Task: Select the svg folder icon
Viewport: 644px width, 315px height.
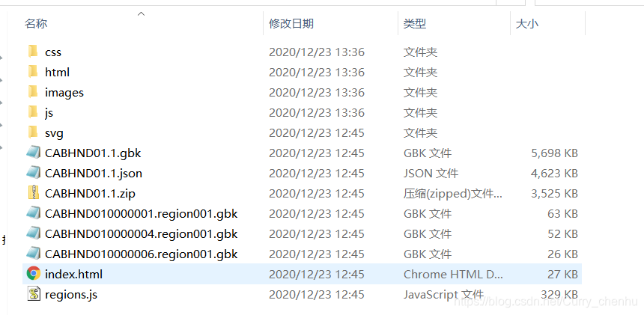Action: [33, 132]
